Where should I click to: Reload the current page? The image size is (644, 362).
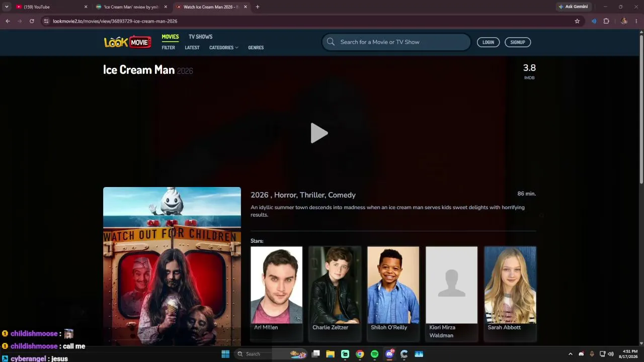click(32, 21)
